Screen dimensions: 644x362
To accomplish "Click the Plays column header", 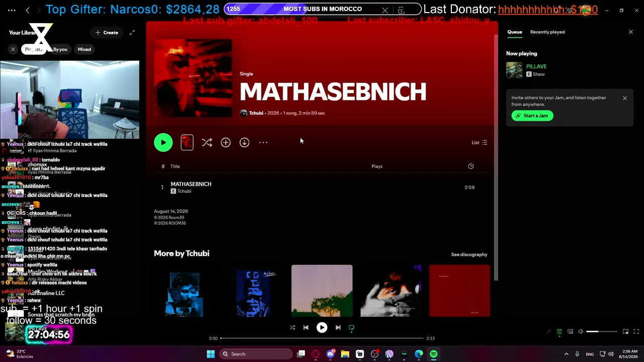I will click(x=377, y=166).
